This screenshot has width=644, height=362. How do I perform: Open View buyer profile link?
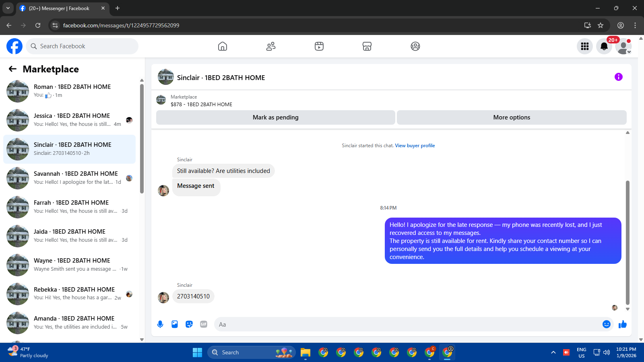pyautogui.click(x=415, y=146)
